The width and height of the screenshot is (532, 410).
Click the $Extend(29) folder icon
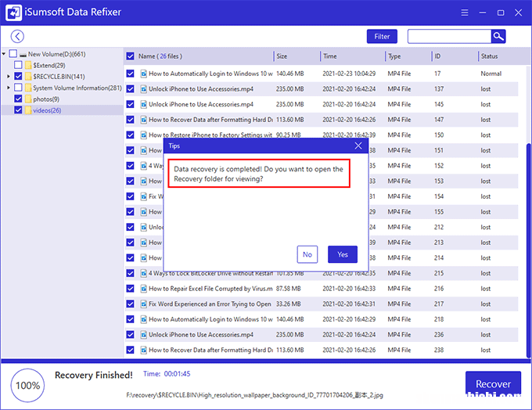click(x=28, y=65)
